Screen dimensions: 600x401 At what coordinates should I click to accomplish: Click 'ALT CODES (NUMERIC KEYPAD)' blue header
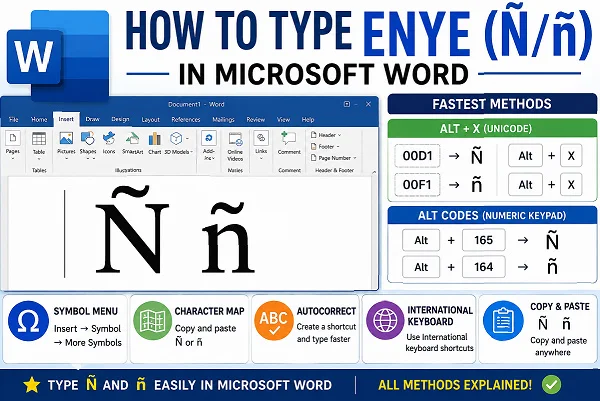pos(492,215)
